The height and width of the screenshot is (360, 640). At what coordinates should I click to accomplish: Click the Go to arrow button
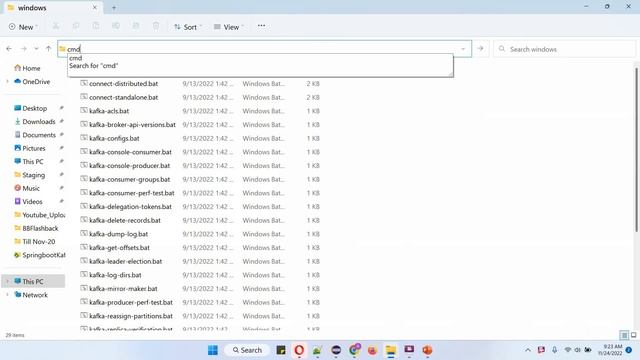point(480,49)
